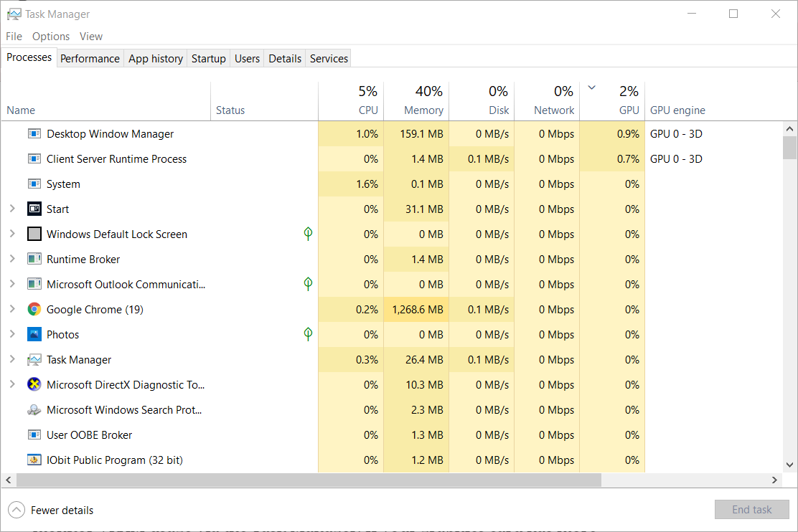Click the IObit Public Program icon
This screenshot has width=798, height=532.
click(x=34, y=460)
